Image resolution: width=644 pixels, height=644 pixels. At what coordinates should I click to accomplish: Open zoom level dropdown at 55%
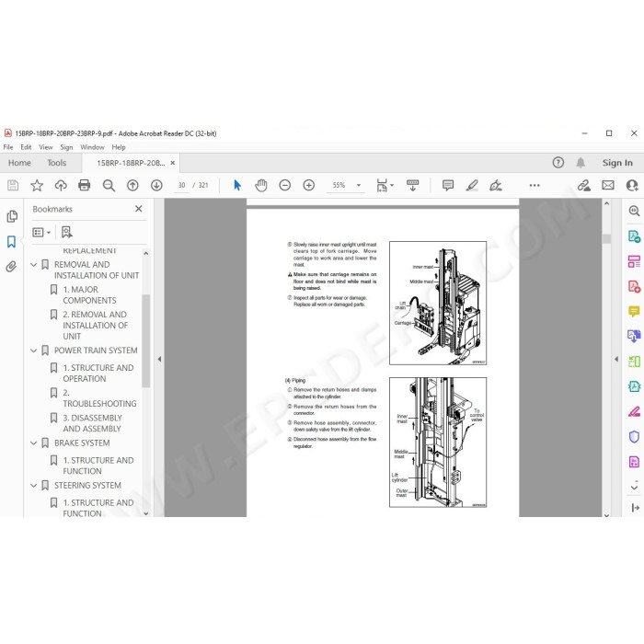[x=359, y=185]
